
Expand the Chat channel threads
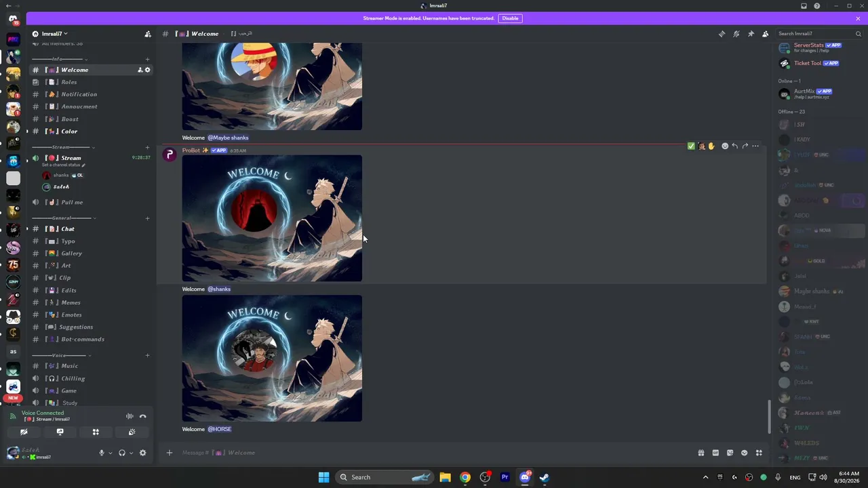tap(27, 229)
